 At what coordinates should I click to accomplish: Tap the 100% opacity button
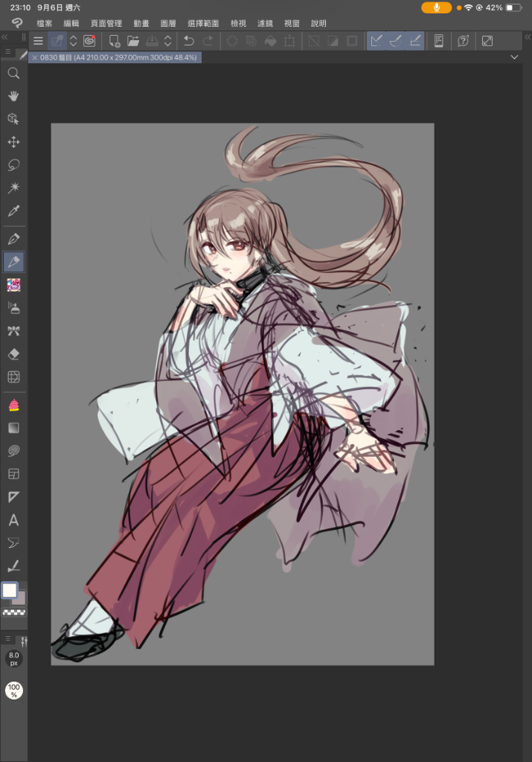(x=13, y=691)
